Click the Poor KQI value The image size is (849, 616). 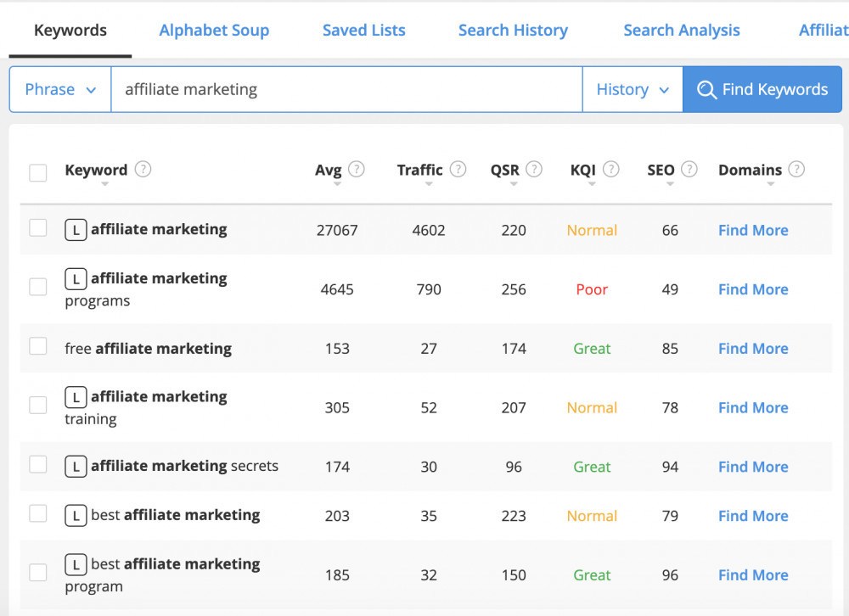pyautogui.click(x=592, y=289)
